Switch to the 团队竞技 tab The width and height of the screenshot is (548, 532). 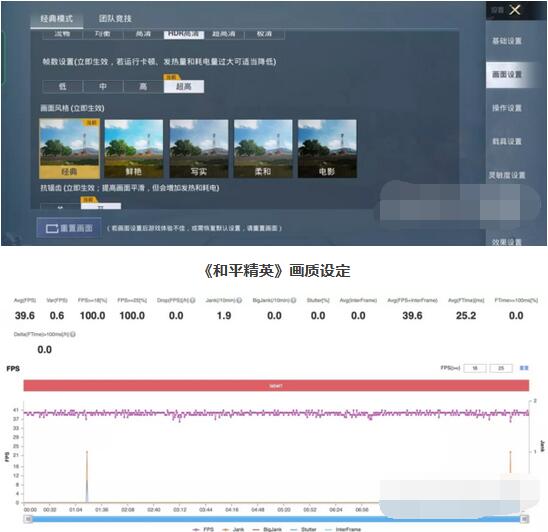click(115, 19)
